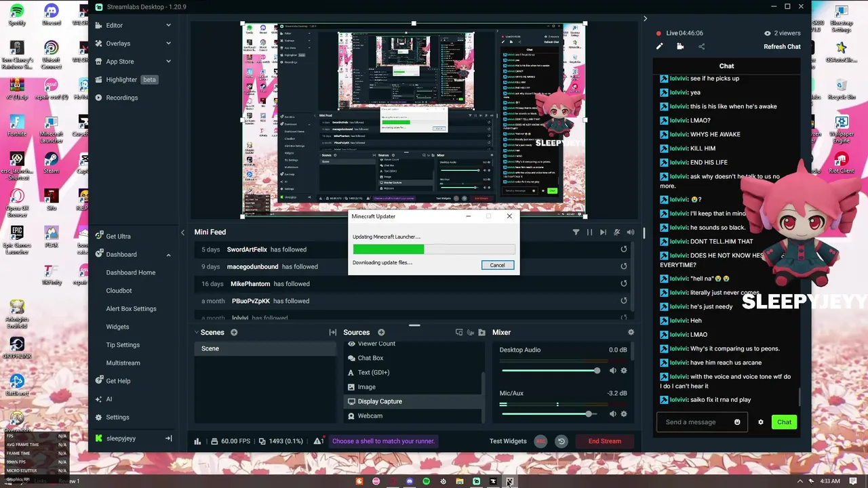Click the End Stream button
This screenshot has height=488, width=868.
[x=604, y=441]
